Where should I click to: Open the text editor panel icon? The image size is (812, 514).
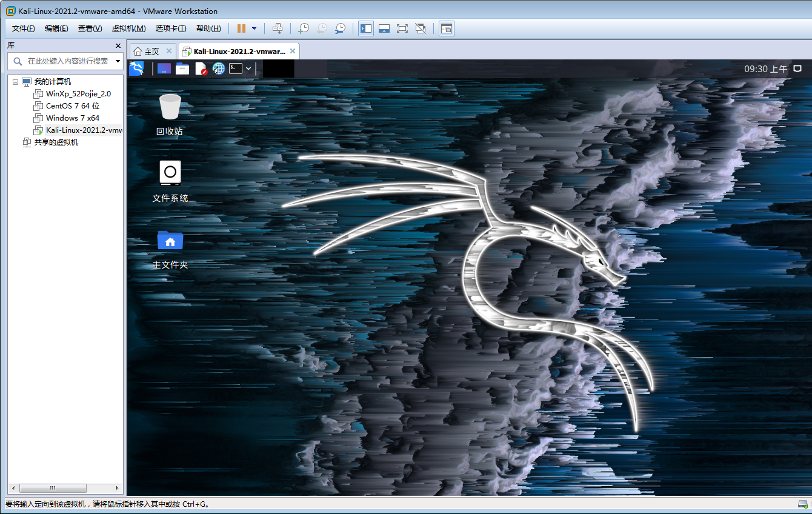click(x=201, y=68)
